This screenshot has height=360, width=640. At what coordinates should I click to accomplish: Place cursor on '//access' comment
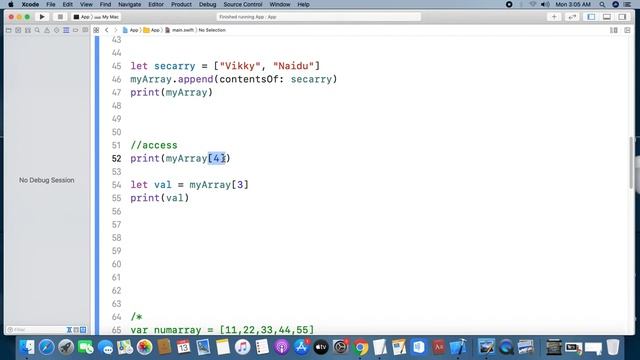(154, 145)
